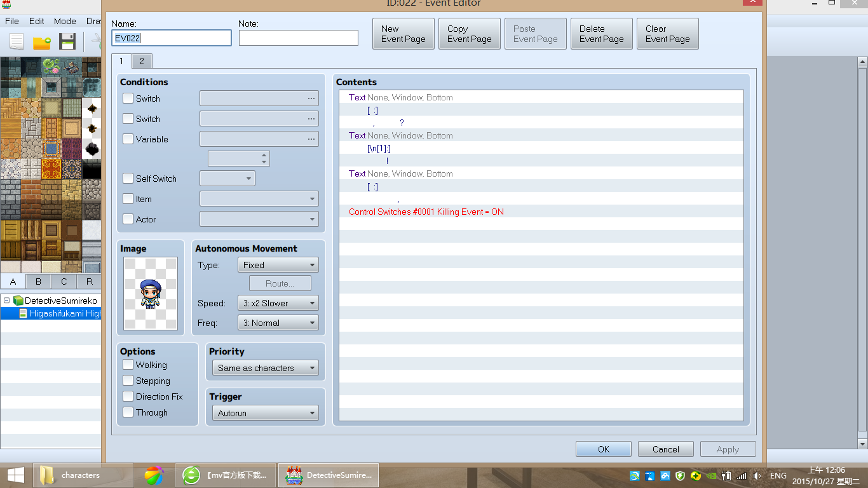This screenshot has width=868, height=488.
Task: Click the event Name input field
Action: click(172, 38)
